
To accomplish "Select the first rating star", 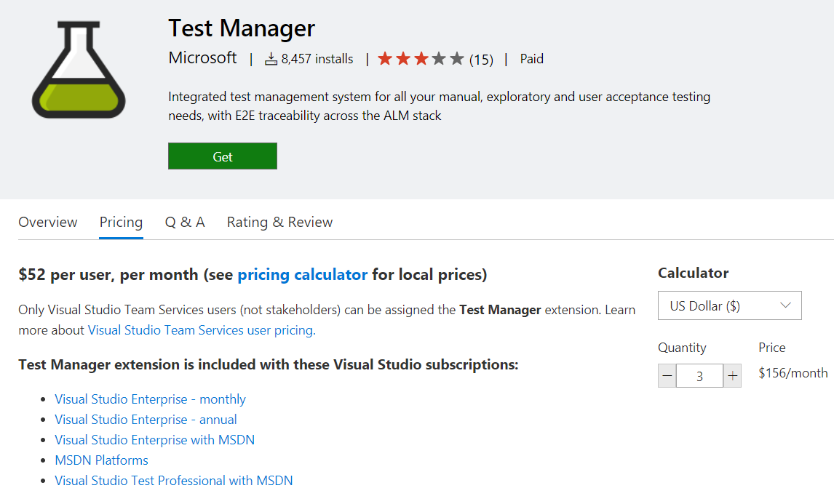I will point(385,58).
